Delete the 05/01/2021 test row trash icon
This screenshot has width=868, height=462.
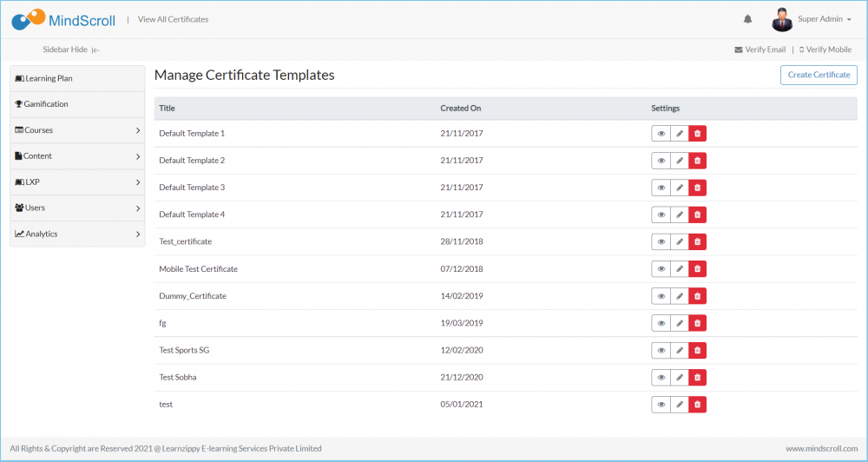(x=698, y=405)
